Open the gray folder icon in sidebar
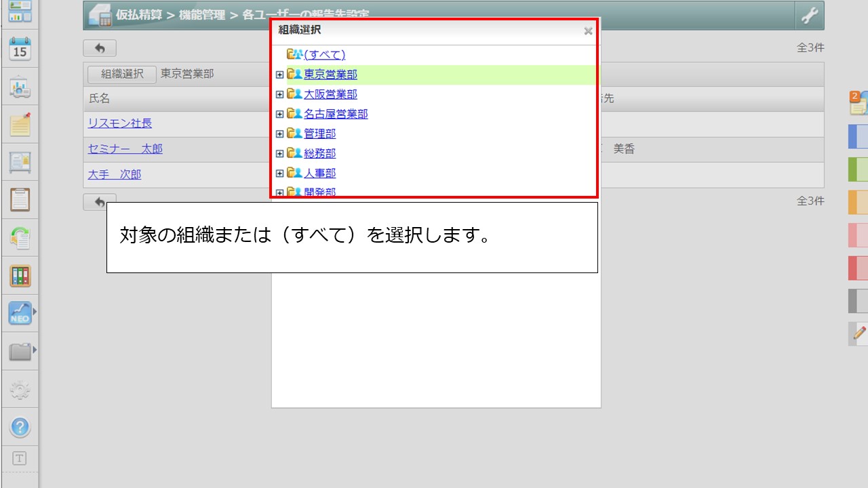The width and height of the screenshot is (868, 488). click(20, 351)
